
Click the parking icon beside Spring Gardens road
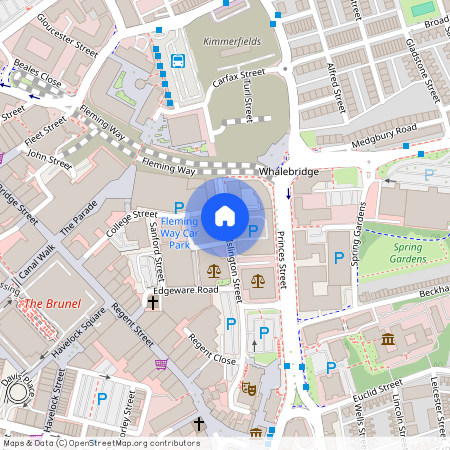tap(339, 258)
